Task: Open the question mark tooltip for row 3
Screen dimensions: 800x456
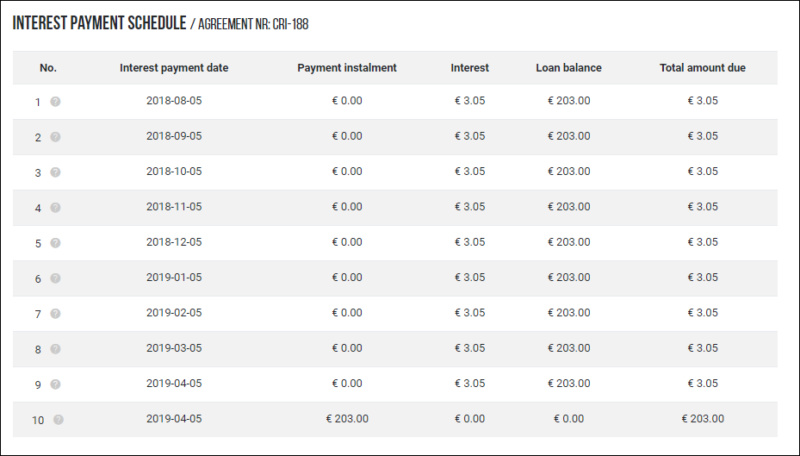Action: coord(55,172)
